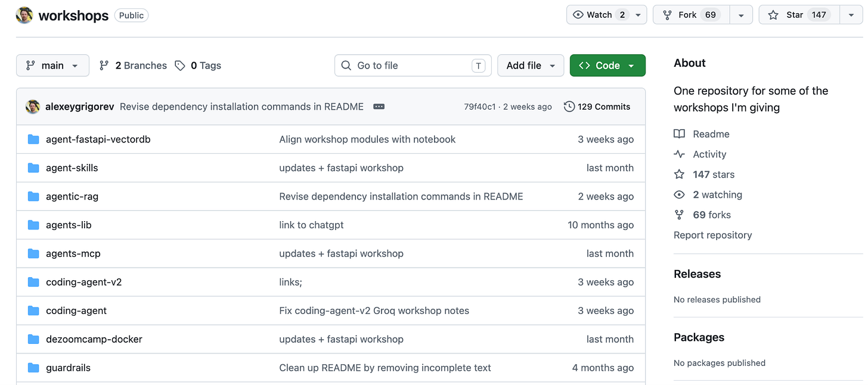868x385 pixels.
Task: Open the agent-skills folder icon
Action: (x=33, y=168)
